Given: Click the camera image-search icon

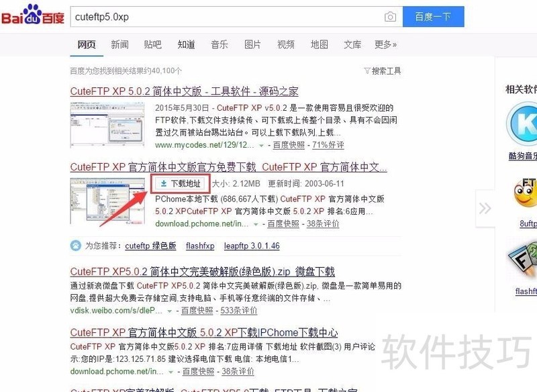Looking at the screenshot, I should [390, 17].
